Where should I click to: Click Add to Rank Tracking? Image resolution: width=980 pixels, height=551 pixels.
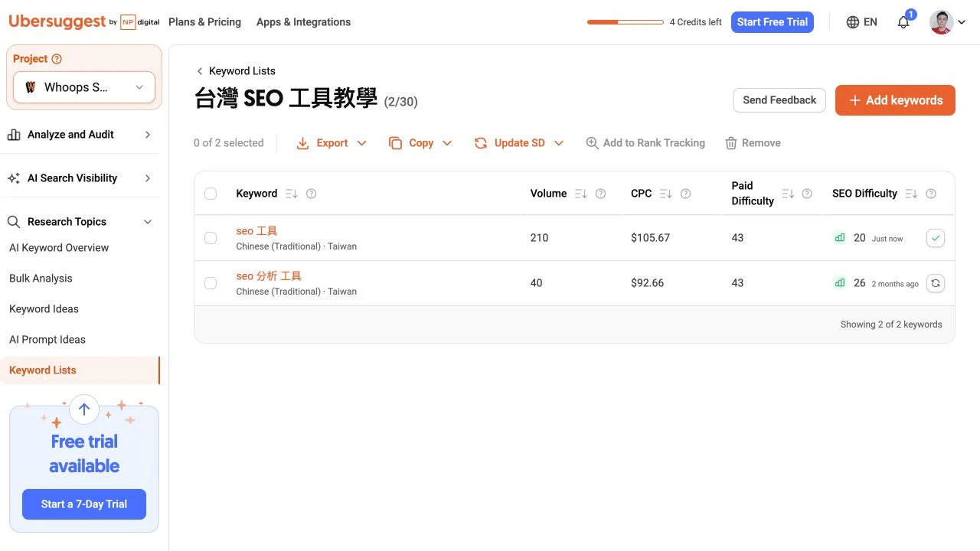click(x=645, y=143)
